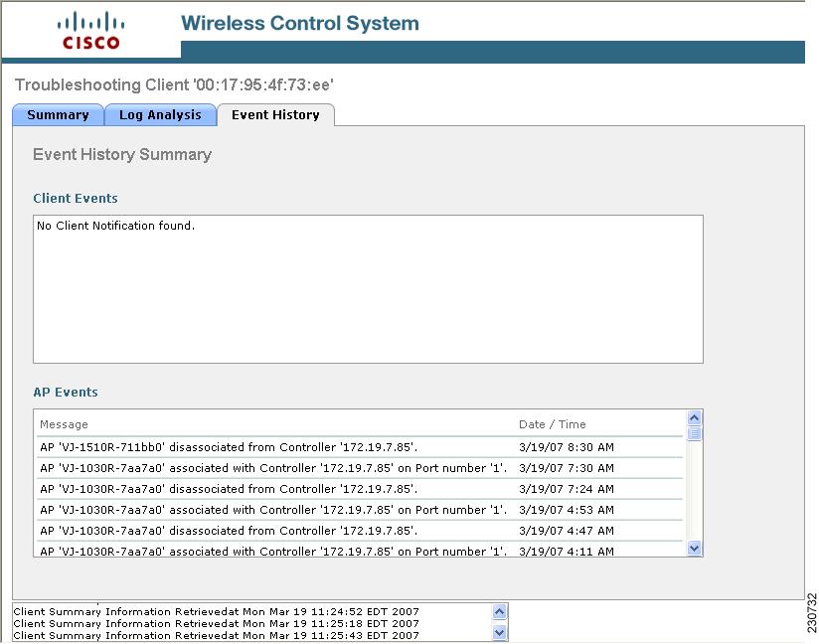Click the Client Events heading
The height and width of the screenshot is (644, 819).
[76, 199]
